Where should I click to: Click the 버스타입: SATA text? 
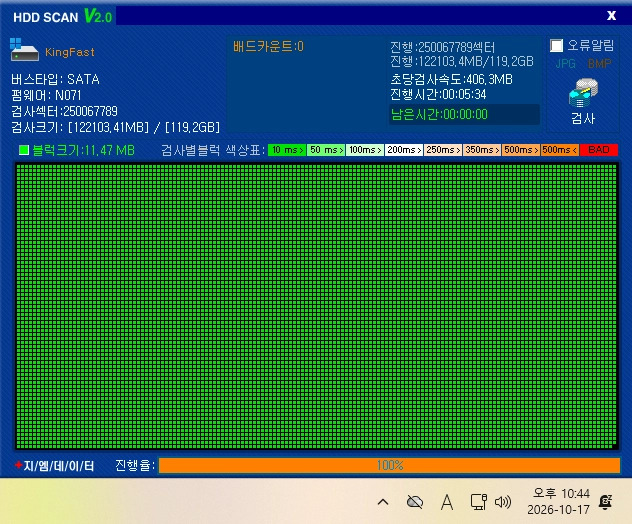click(x=55, y=79)
